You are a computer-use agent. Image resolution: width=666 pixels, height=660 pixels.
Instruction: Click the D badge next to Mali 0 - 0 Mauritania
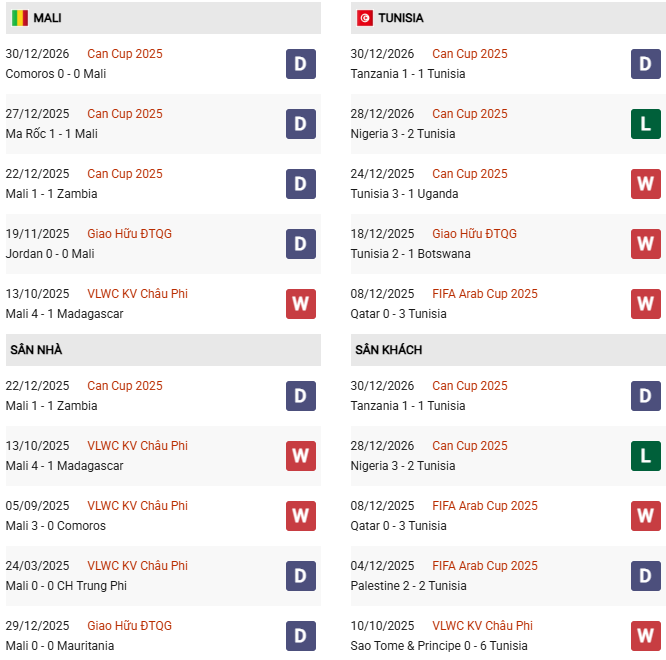[x=301, y=636]
